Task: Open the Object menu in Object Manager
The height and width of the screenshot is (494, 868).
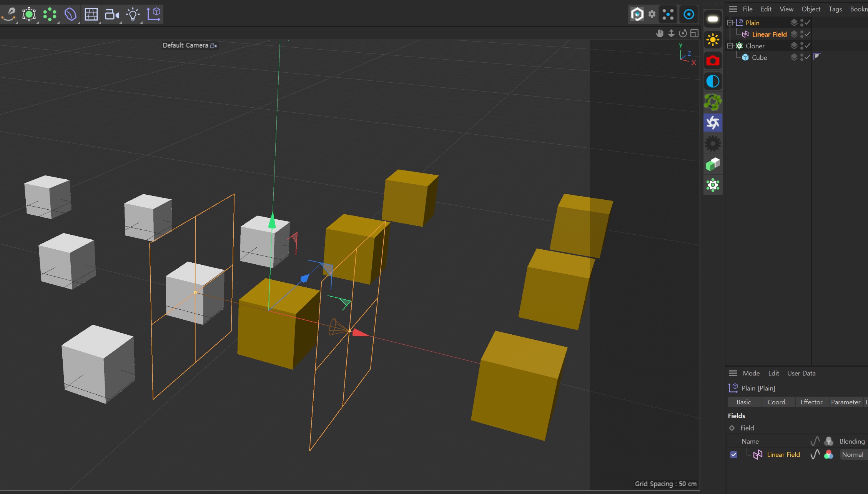Action: (811, 9)
